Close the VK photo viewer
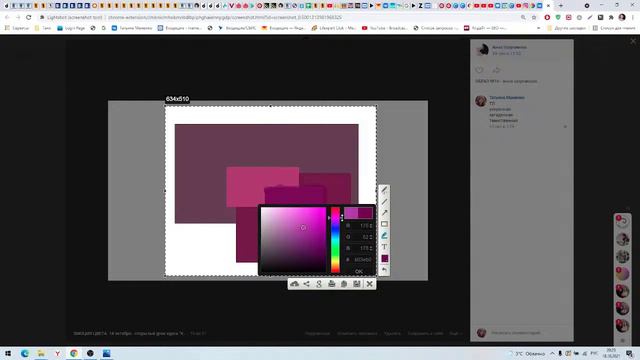This screenshot has height=360, width=640. (x=633, y=41)
